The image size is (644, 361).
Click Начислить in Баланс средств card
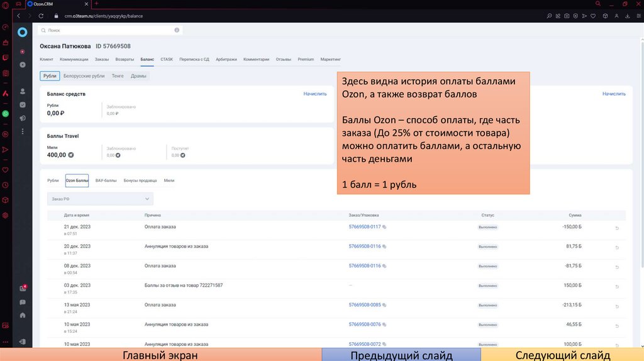(x=315, y=94)
